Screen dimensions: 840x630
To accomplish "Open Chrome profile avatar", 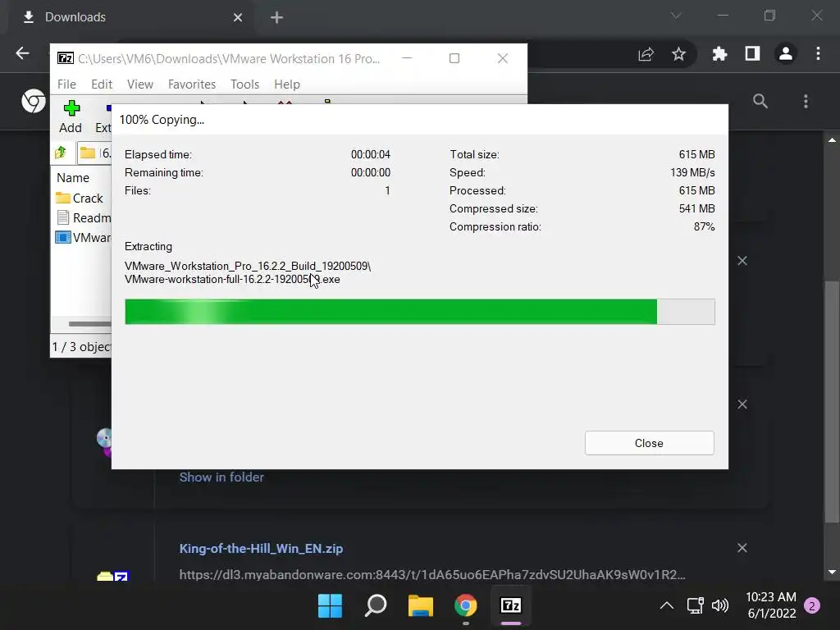I will click(785, 53).
